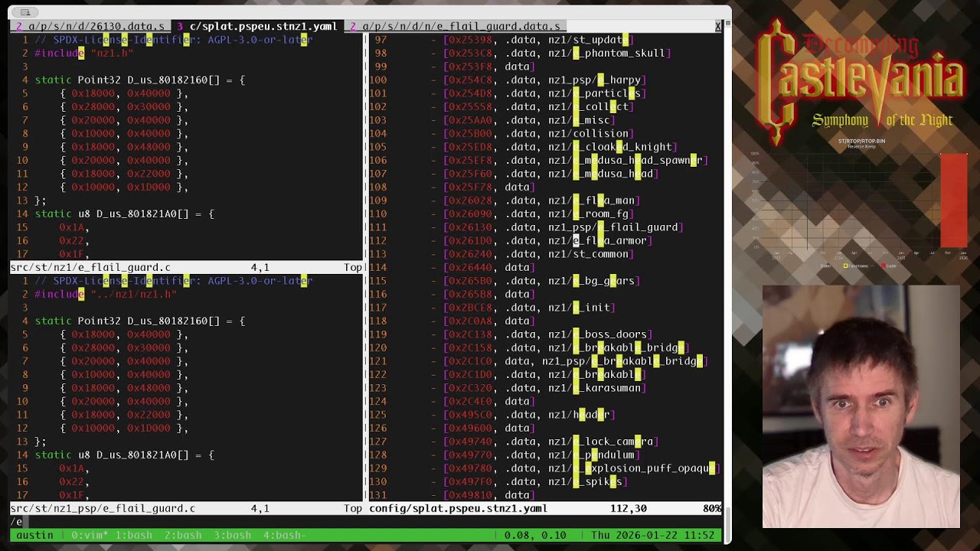Click the src/st/nz1/e_flail_guard.c status line

(186, 267)
